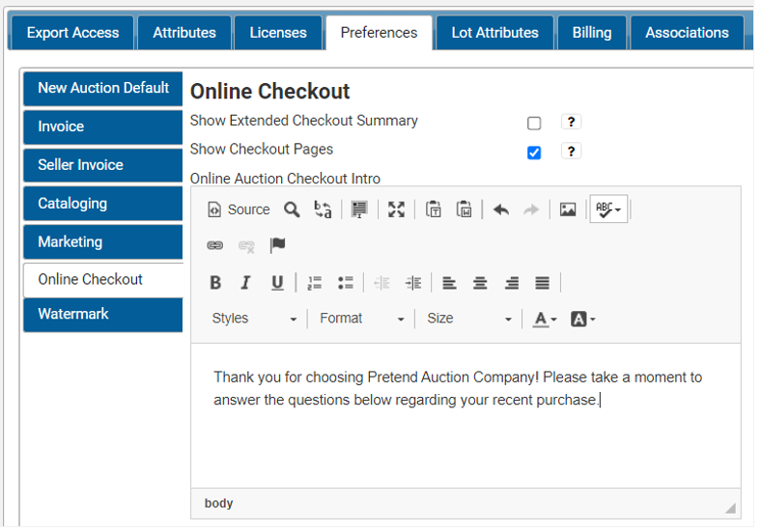Insert a bulleted list
This screenshot has height=532, width=762.
[345, 282]
